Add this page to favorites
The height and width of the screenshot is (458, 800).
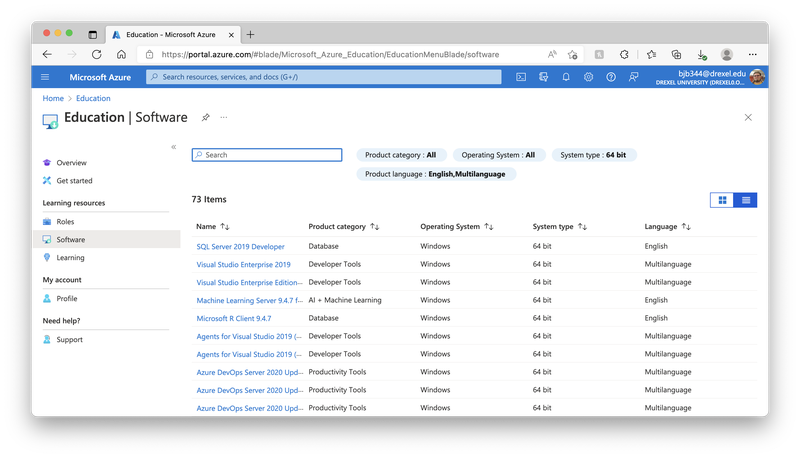(x=572, y=55)
